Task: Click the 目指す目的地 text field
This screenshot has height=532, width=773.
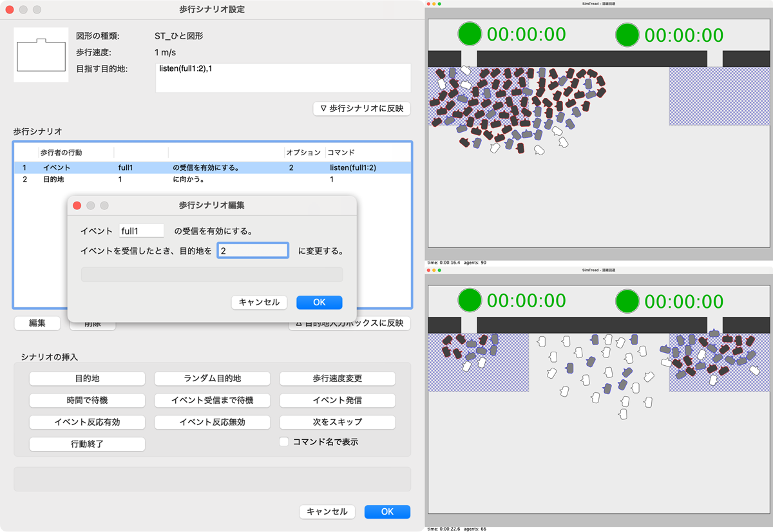Action: 283,77
